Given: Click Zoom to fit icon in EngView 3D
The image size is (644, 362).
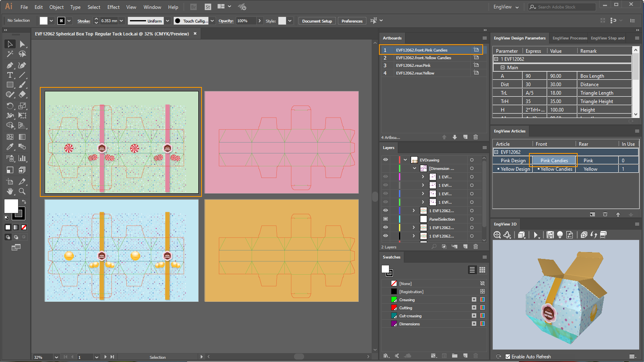Looking at the screenshot, I should pos(497,235).
